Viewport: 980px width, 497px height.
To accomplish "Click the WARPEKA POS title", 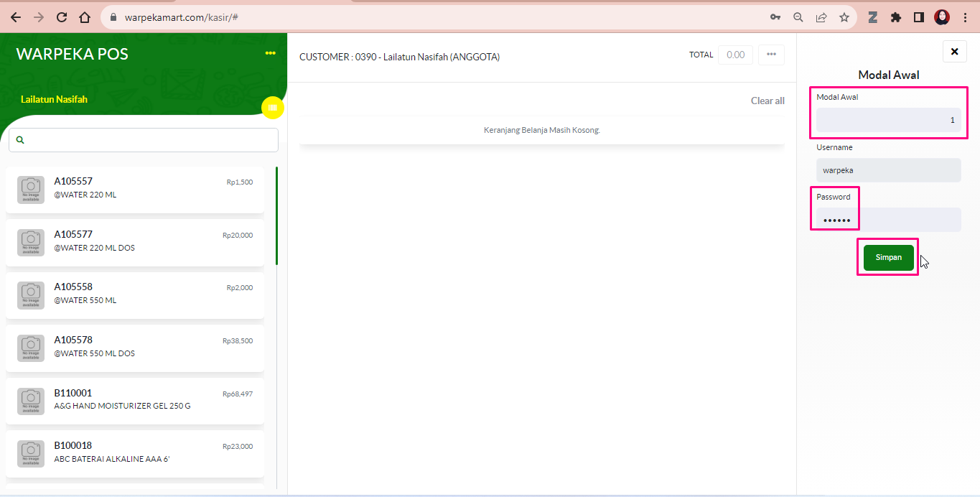I will (72, 54).
